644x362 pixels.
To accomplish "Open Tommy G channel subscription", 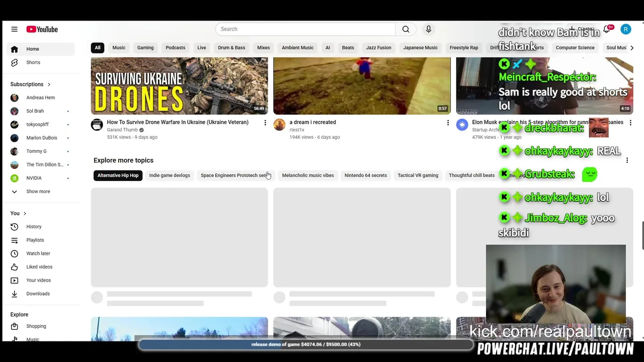I will [x=41, y=151].
